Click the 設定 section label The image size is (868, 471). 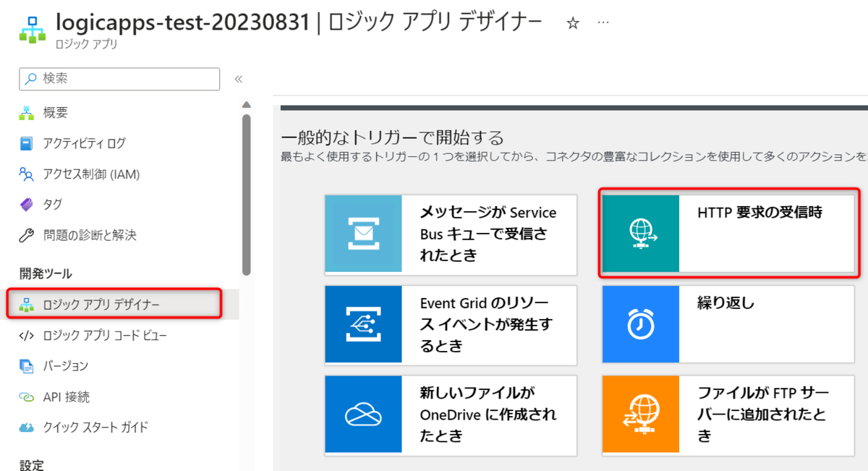tap(32, 464)
